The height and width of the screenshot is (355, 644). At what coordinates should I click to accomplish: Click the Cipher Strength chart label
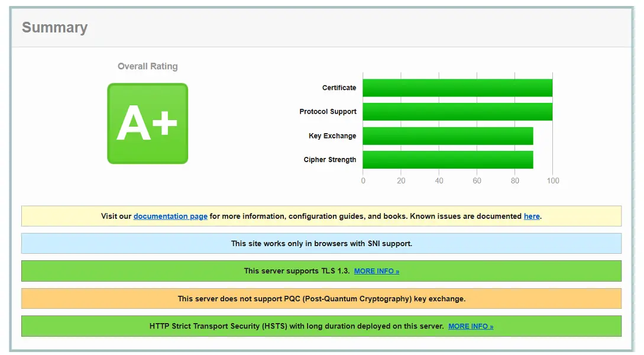click(330, 160)
